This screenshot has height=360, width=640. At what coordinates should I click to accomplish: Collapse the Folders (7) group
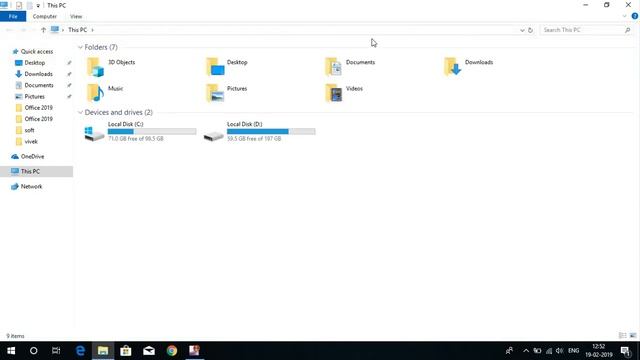pos(80,47)
